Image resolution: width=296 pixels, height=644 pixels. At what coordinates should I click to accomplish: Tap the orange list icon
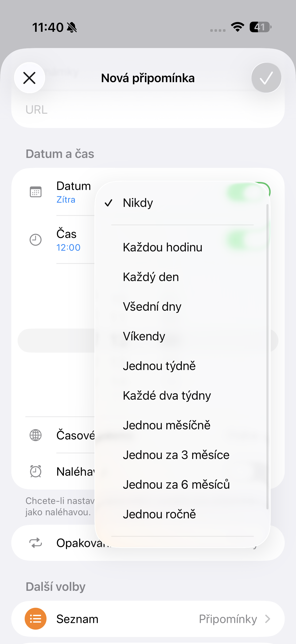[x=36, y=619]
